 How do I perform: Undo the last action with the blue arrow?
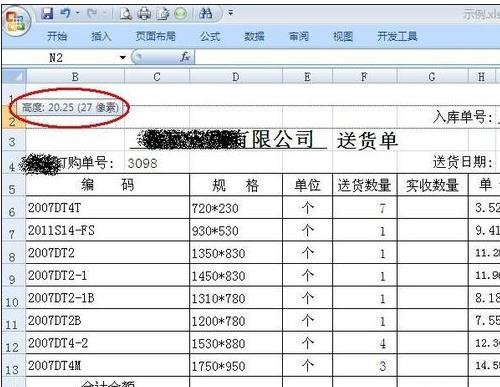66,13
